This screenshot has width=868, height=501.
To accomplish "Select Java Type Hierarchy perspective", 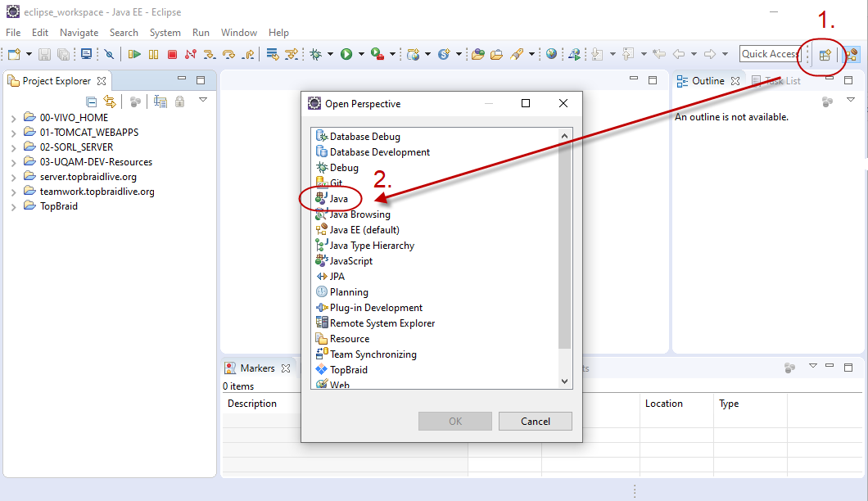I will (372, 246).
